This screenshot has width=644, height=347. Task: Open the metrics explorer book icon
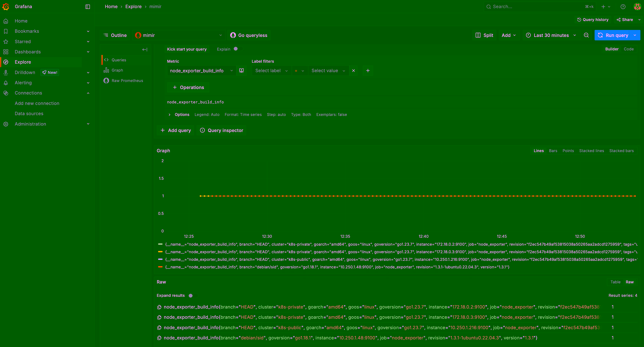click(x=241, y=70)
